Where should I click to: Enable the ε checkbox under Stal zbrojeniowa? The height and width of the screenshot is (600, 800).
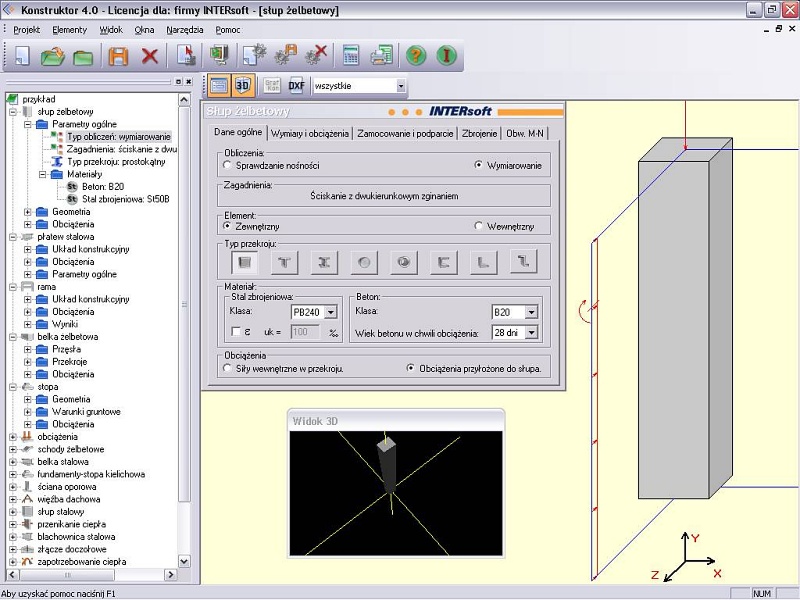coord(236,332)
